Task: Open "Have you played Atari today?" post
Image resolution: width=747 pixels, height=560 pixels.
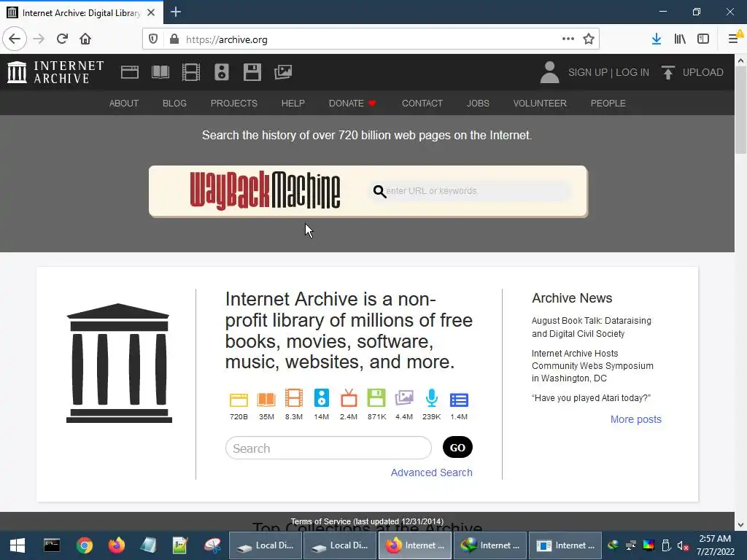Action: coord(591,398)
